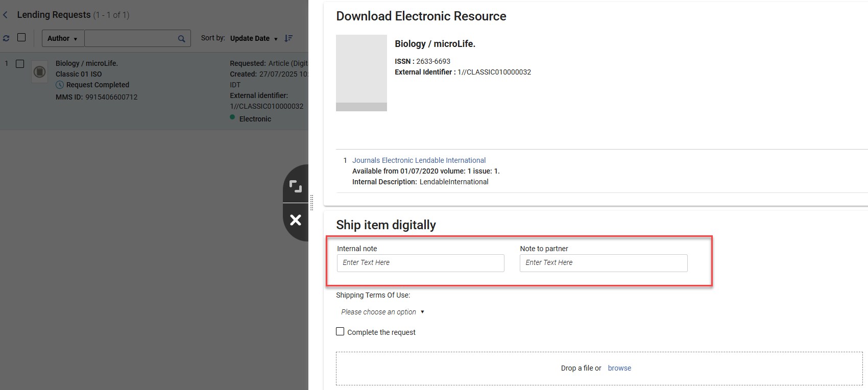This screenshot has height=390, width=868.
Task: Open Journals Electronic Lendable International link
Action: pyautogui.click(x=419, y=160)
